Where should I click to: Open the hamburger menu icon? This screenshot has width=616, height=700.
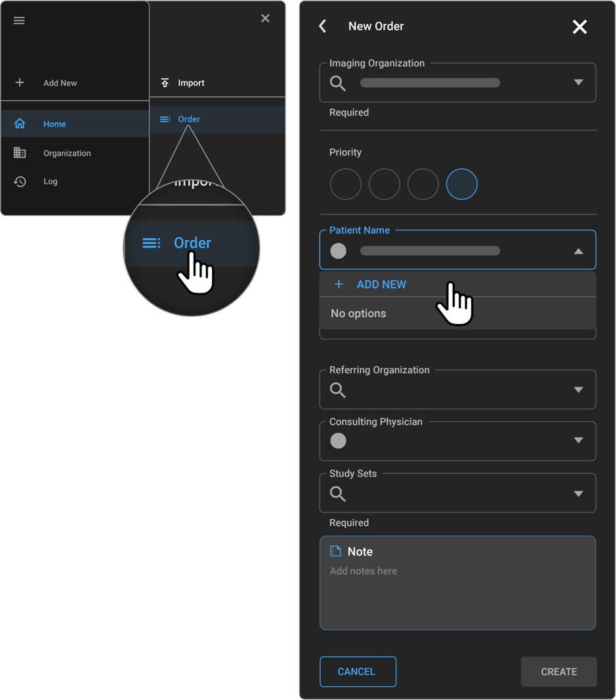click(x=19, y=20)
